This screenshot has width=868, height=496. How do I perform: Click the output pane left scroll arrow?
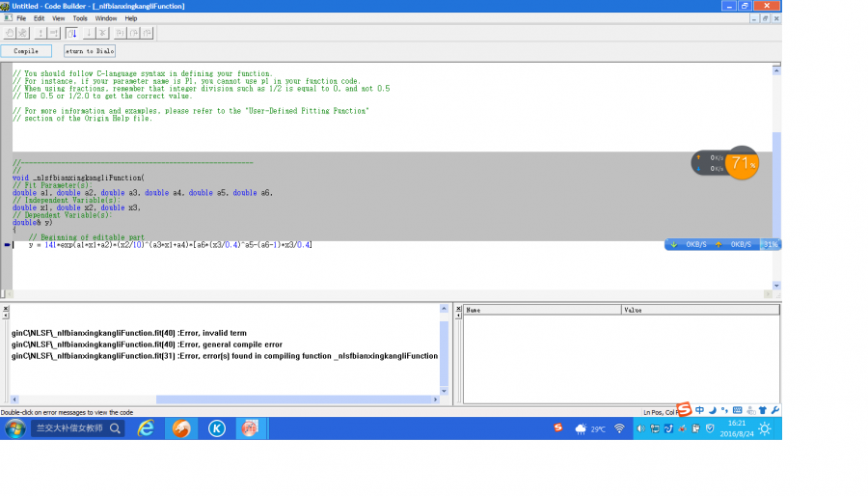14,400
